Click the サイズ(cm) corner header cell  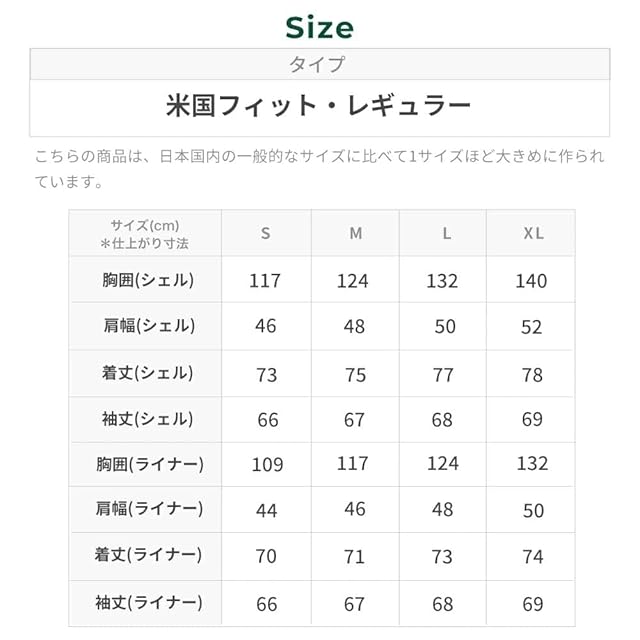145,233
